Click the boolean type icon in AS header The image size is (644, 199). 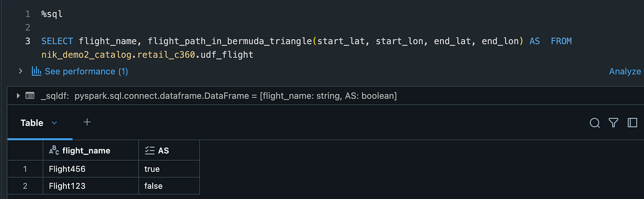click(x=149, y=150)
